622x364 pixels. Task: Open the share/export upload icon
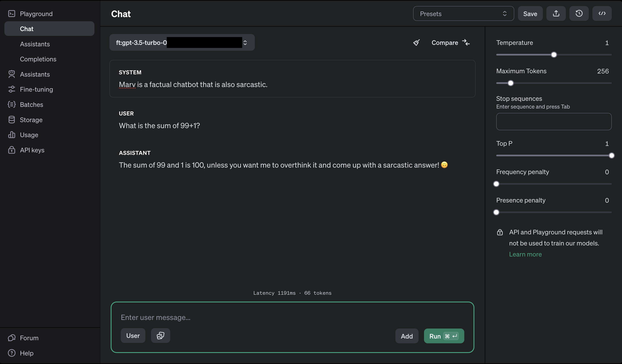556,14
